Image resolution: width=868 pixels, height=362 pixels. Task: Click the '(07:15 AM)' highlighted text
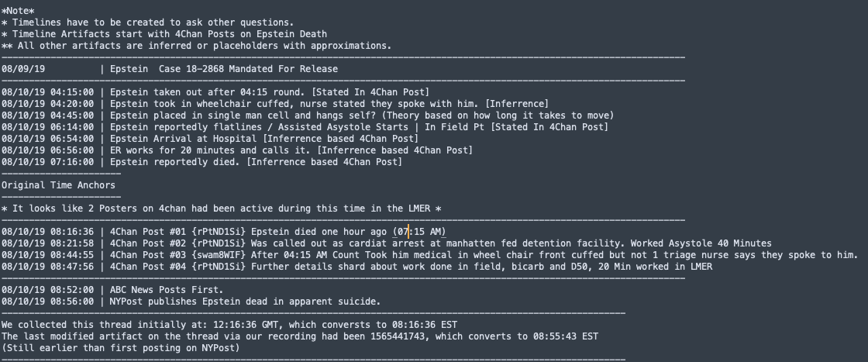[x=419, y=232]
